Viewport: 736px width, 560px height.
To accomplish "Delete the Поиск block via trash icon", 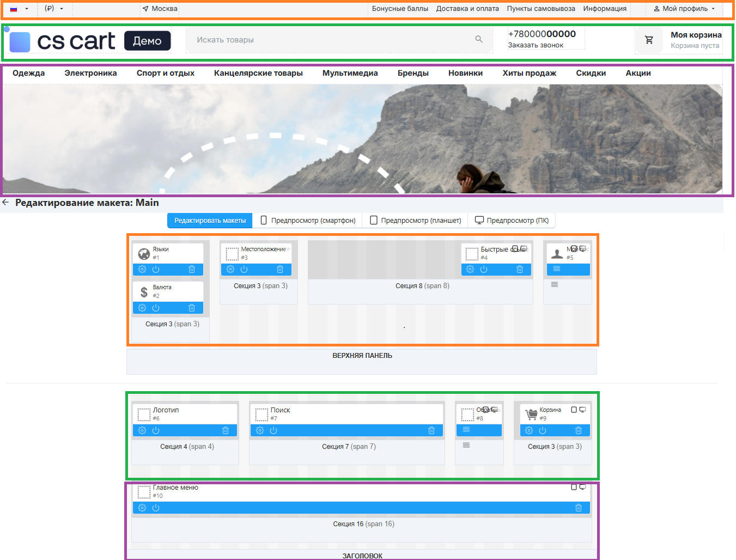I will [431, 431].
